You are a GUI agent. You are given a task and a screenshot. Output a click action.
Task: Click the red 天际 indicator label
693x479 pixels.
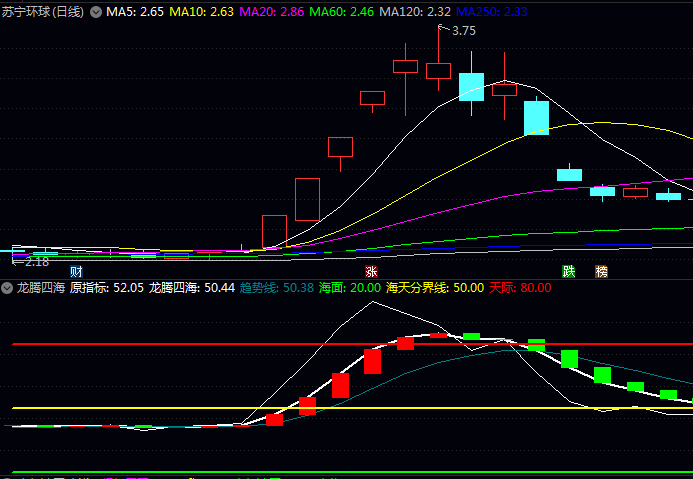519,287
